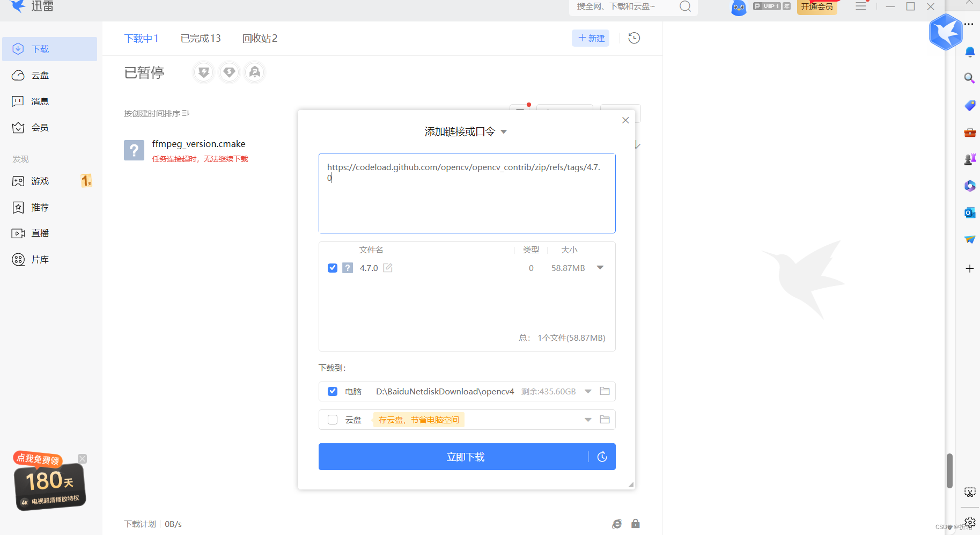Click the 文件名 column header
This screenshot has width=980, height=535.
click(x=371, y=250)
